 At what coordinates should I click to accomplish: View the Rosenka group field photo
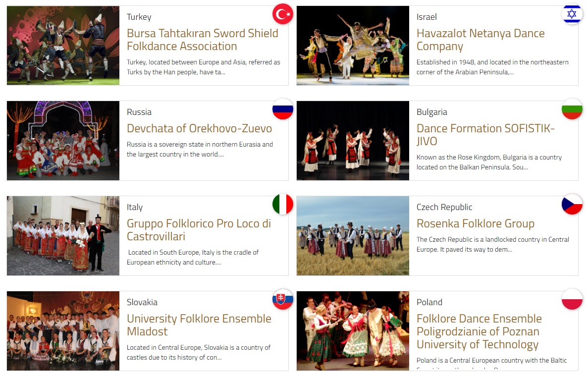pos(353,236)
